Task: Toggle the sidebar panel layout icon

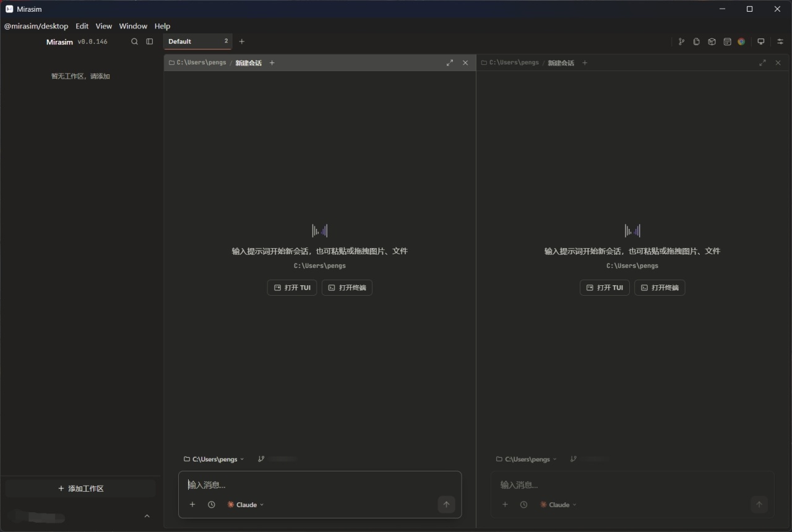Action: pyautogui.click(x=149, y=41)
